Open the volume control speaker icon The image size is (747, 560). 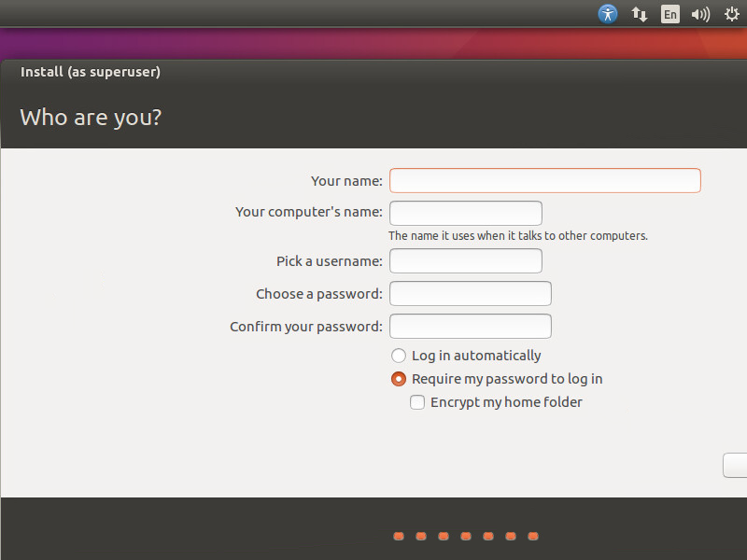[x=700, y=14]
